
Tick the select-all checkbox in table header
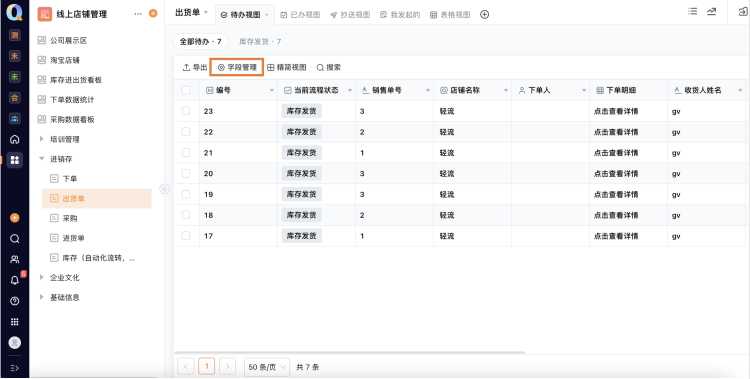186,90
